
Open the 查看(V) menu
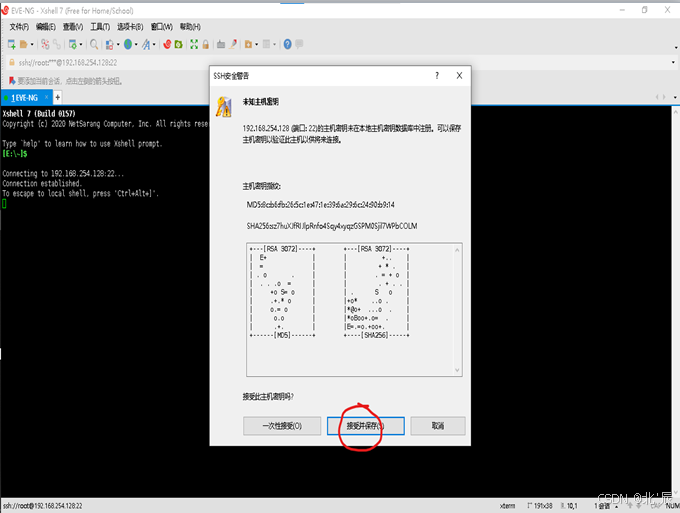pyautogui.click(x=73, y=27)
